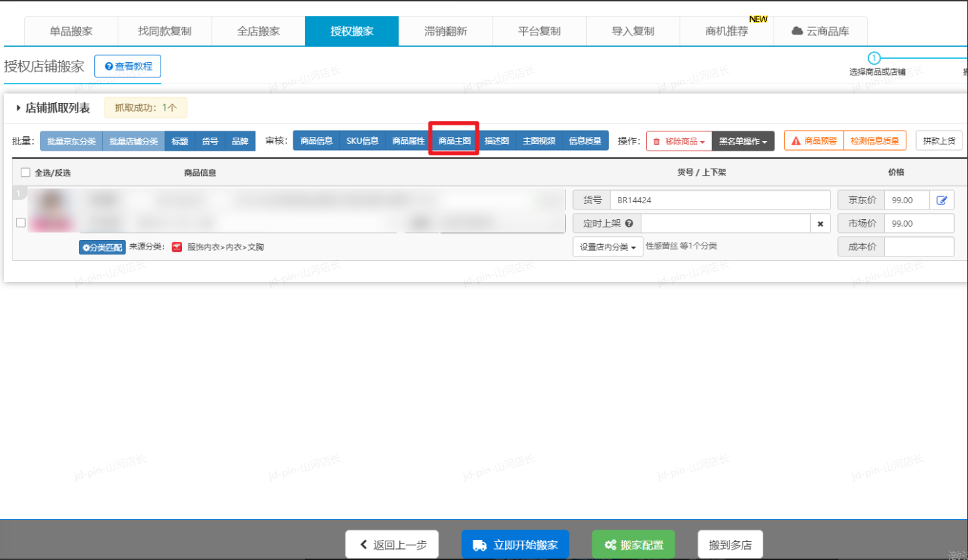Check the product row checkbox
The height and width of the screenshot is (560, 968).
point(21,223)
